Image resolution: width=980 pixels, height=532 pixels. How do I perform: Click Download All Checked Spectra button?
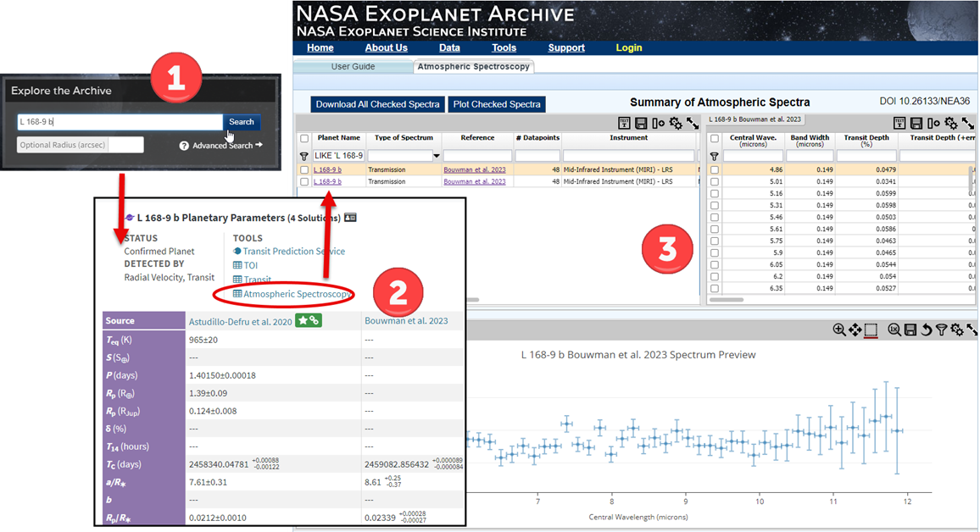pos(377,104)
